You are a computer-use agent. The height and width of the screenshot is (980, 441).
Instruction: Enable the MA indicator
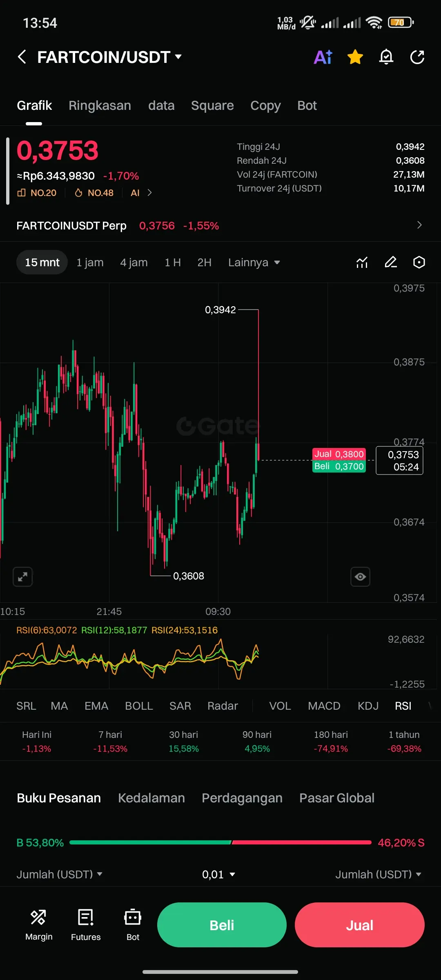click(59, 706)
